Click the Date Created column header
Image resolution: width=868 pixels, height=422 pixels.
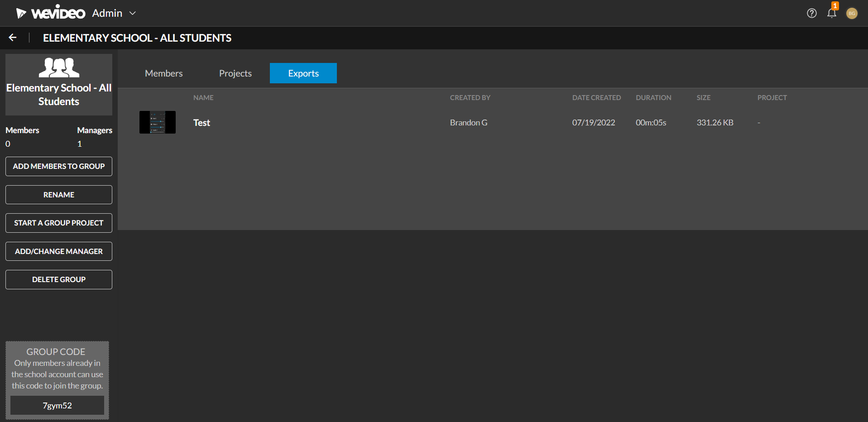point(596,98)
